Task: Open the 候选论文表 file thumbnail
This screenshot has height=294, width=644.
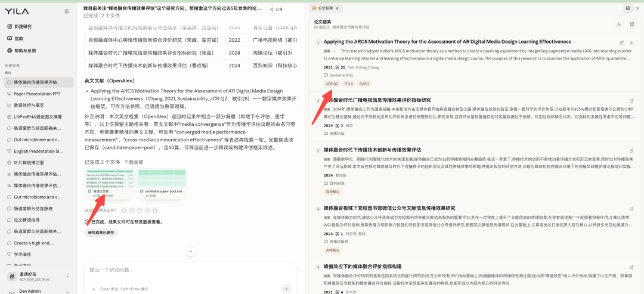Action: point(110,184)
